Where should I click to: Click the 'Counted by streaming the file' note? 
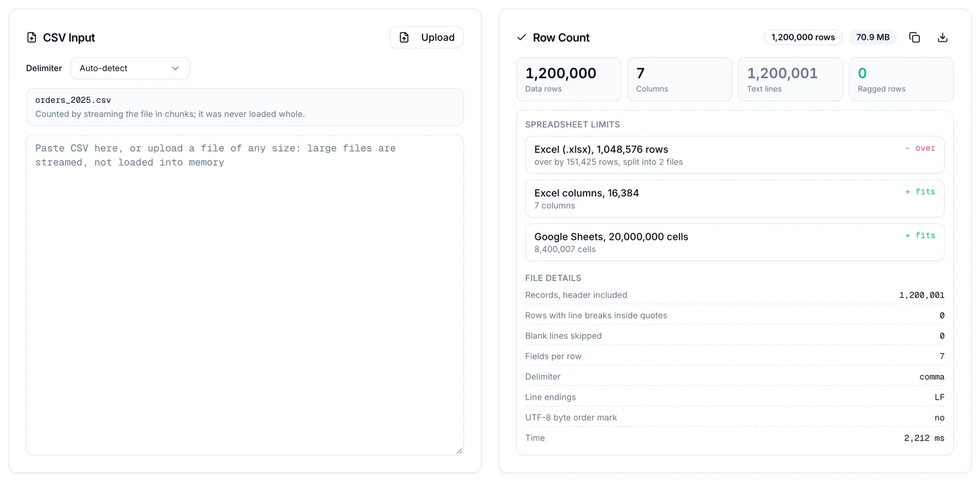point(170,114)
